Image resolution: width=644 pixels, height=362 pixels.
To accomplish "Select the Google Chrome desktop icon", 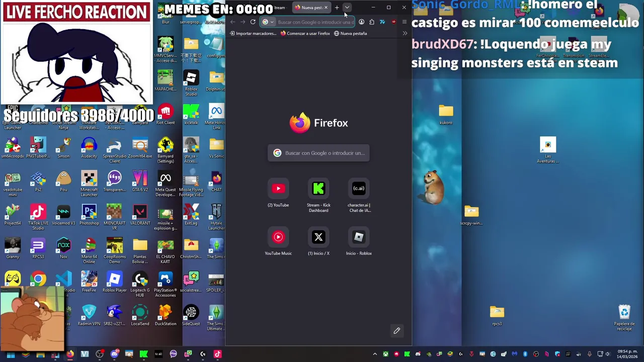I will pos(38,279).
